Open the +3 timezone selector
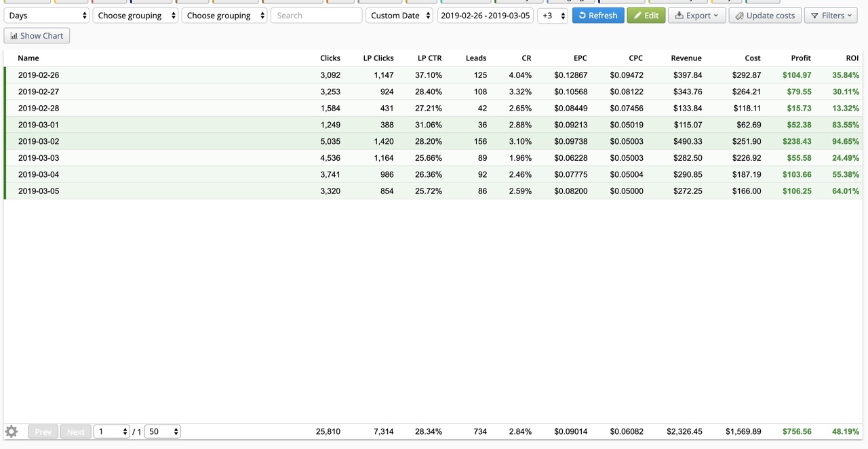 tap(553, 16)
